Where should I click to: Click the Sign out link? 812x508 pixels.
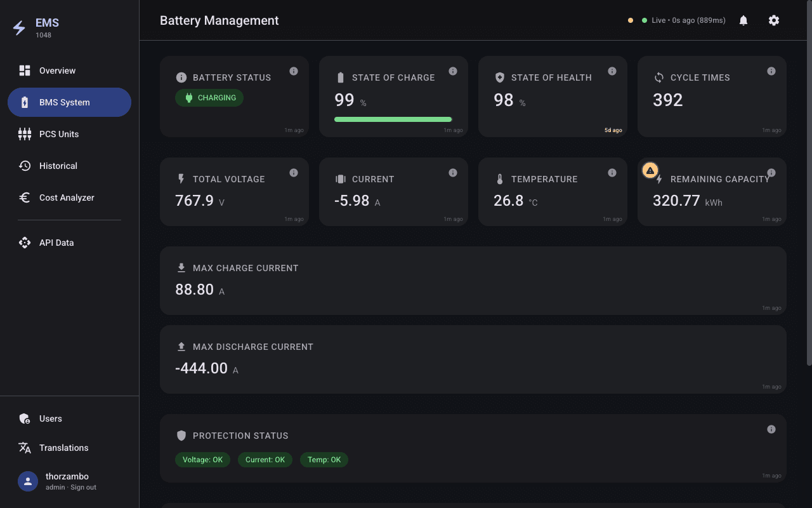83,488
